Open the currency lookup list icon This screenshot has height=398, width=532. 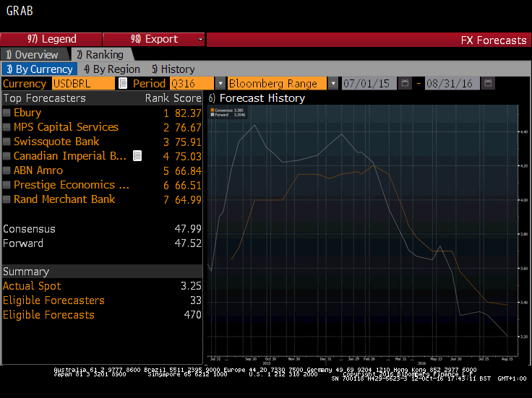[123, 83]
